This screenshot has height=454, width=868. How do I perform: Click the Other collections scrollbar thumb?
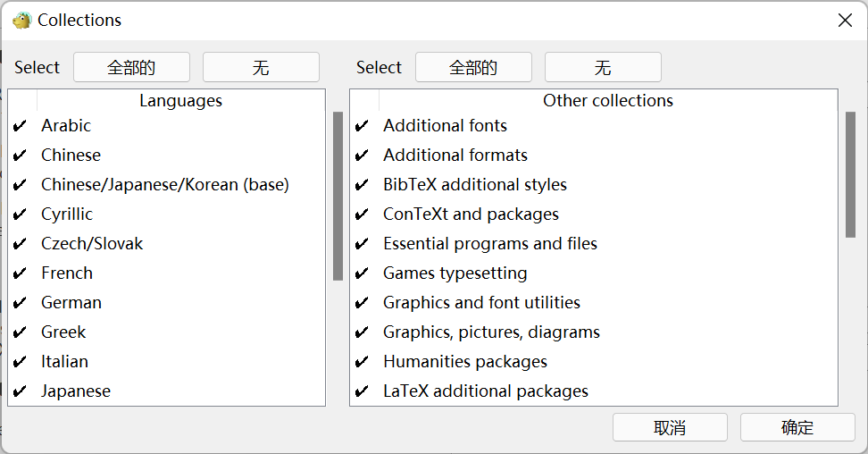coord(851,174)
